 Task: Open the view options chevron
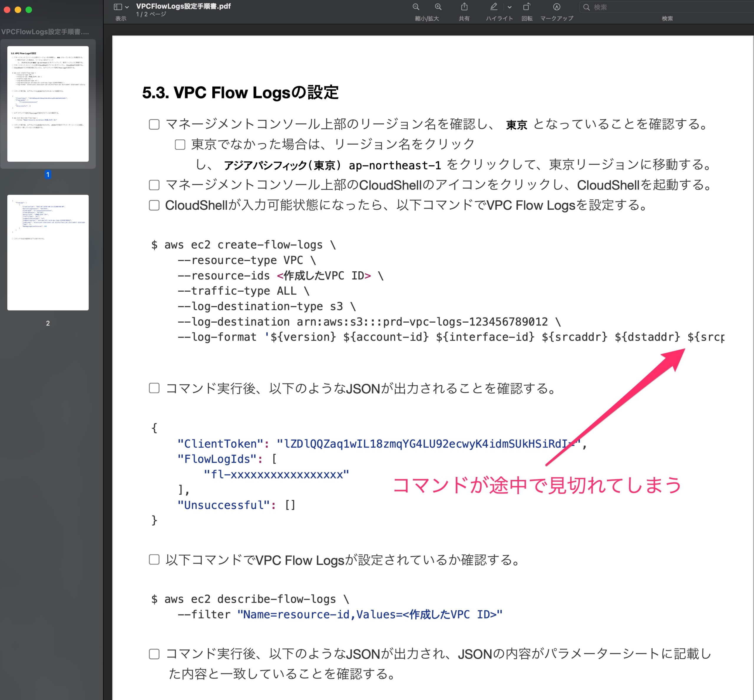click(x=127, y=7)
